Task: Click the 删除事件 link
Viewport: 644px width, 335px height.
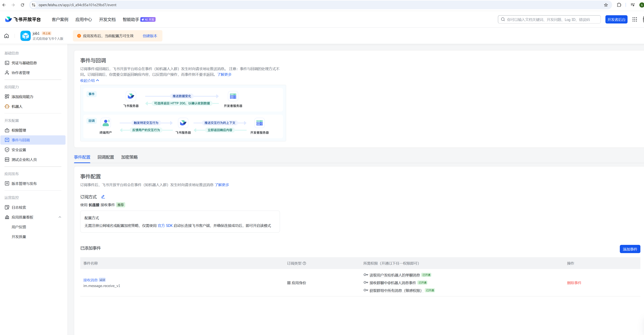Action: (x=574, y=283)
